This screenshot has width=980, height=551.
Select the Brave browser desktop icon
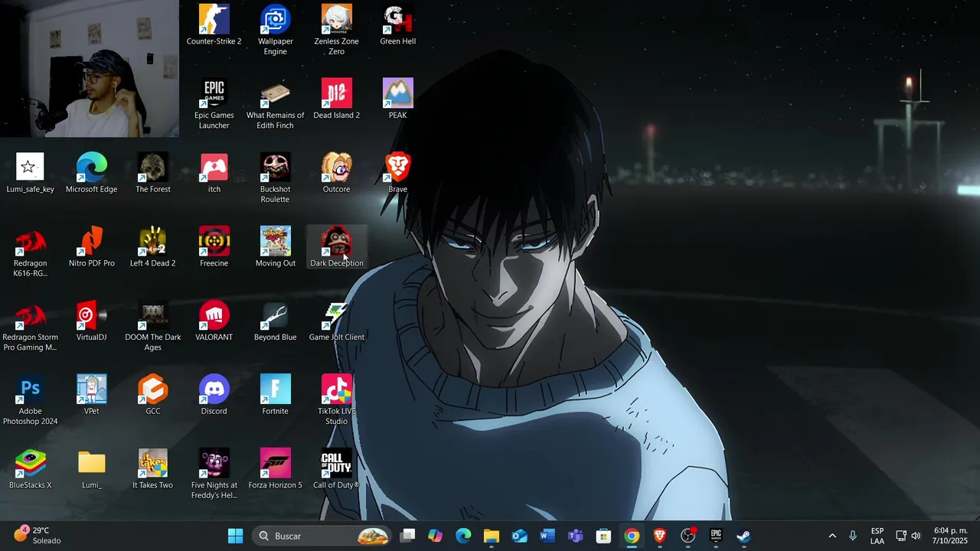point(397,173)
